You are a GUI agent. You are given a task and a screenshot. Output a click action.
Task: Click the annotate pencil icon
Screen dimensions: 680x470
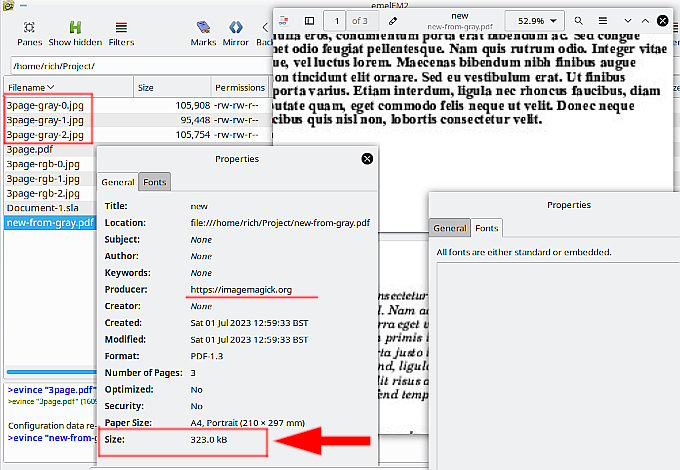pyautogui.click(x=393, y=21)
